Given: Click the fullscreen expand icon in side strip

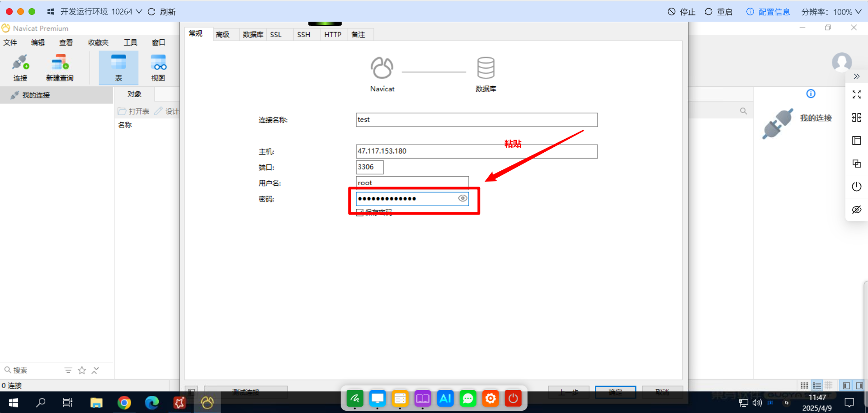Looking at the screenshot, I should tap(857, 94).
